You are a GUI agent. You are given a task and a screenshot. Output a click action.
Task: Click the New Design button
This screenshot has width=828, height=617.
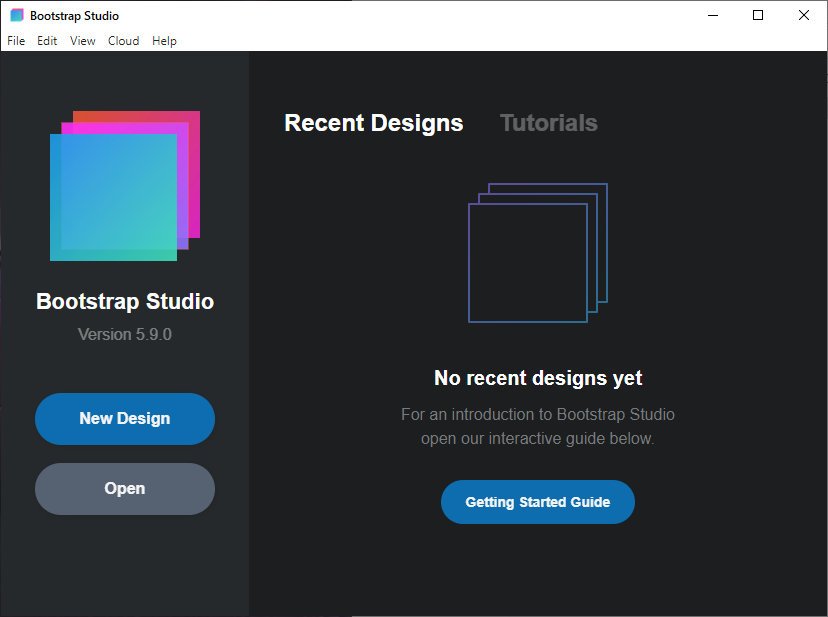pos(125,418)
